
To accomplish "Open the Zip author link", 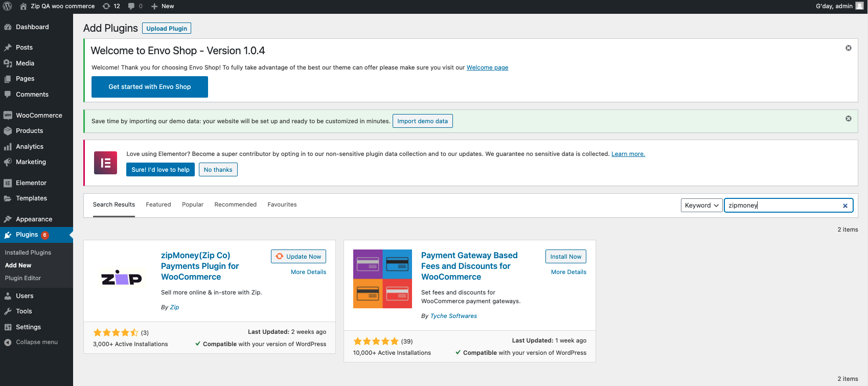I will 174,307.
